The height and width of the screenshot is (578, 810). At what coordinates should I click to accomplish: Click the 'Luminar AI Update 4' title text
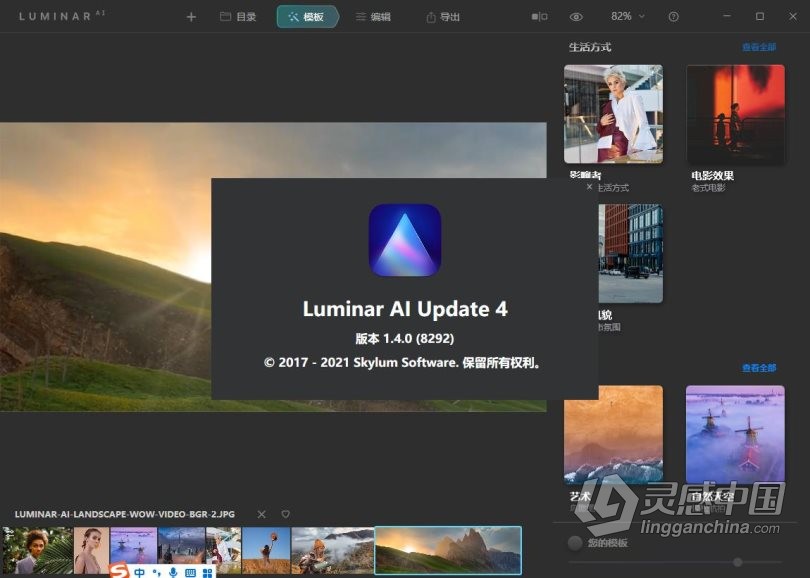(x=405, y=309)
